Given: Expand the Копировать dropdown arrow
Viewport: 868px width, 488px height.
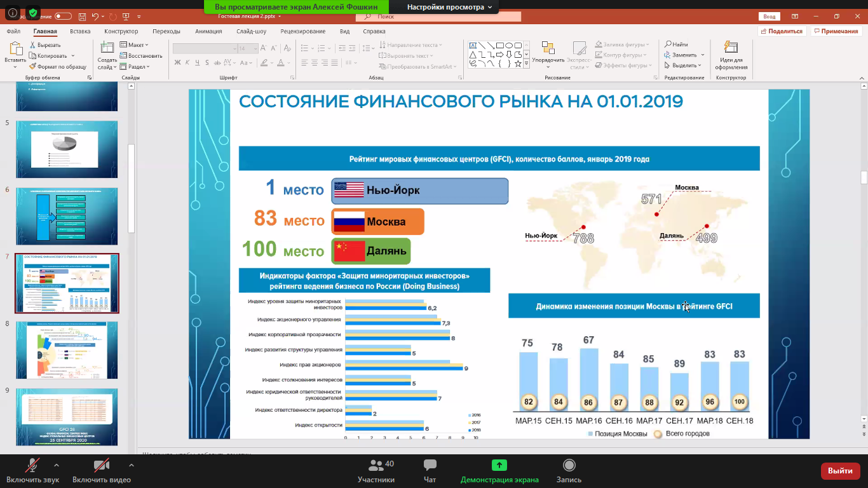Looking at the screenshot, I should pyautogui.click(x=73, y=56).
